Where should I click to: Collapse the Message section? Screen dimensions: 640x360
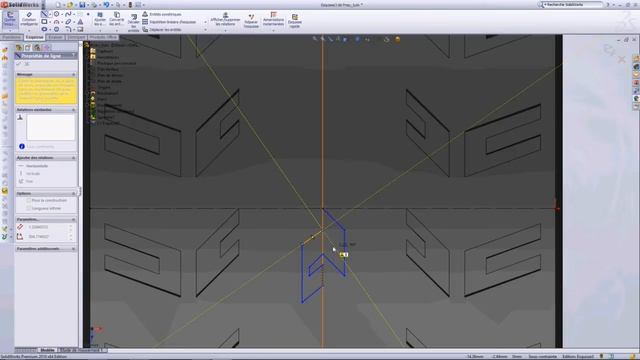click(x=74, y=74)
